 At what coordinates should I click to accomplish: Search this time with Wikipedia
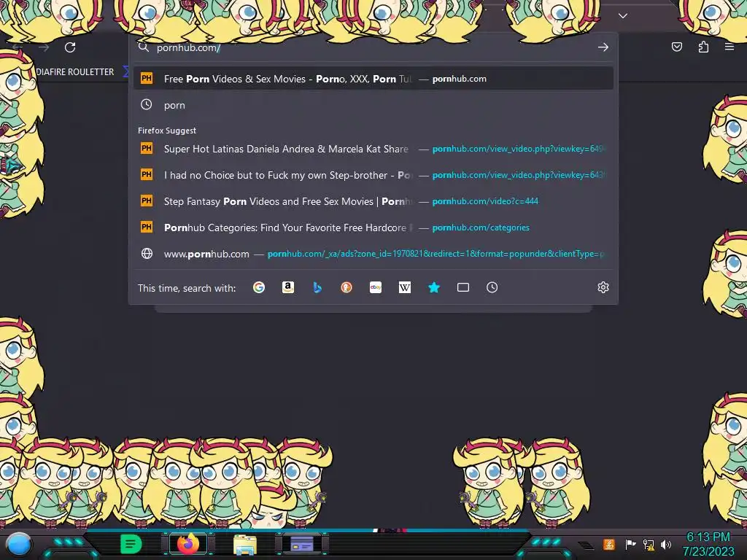[404, 287]
